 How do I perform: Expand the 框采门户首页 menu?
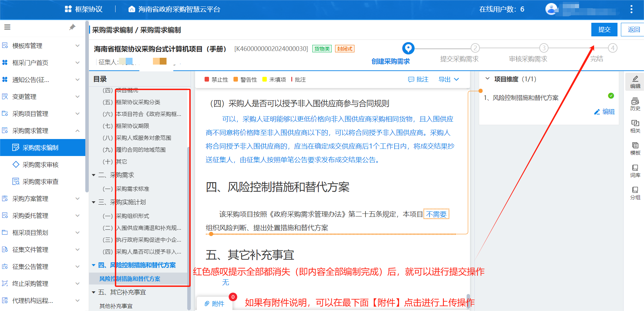click(x=77, y=63)
